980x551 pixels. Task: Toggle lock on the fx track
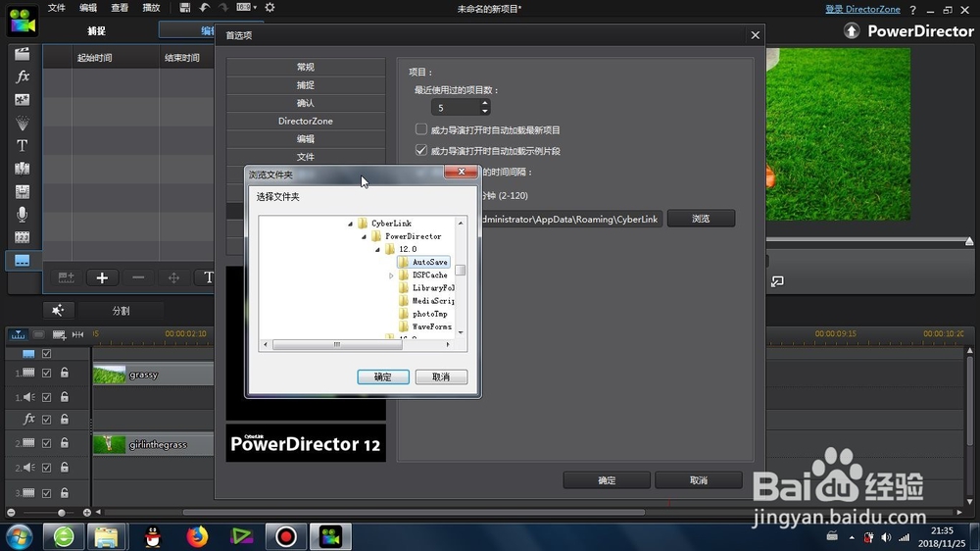coord(65,419)
